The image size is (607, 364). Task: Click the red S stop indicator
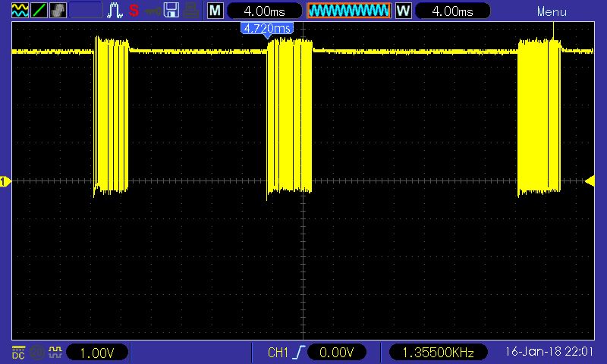point(134,11)
